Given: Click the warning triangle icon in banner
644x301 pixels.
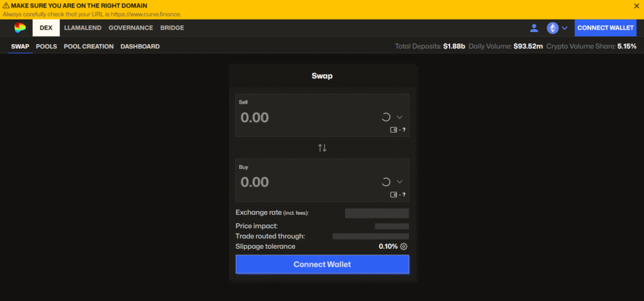Looking at the screenshot, I should pos(6,6).
